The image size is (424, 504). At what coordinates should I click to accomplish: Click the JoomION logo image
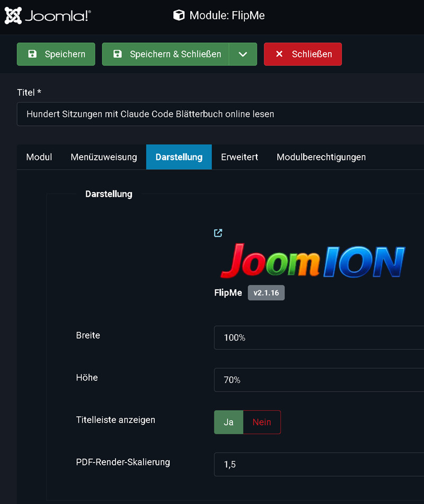[313, 260]
